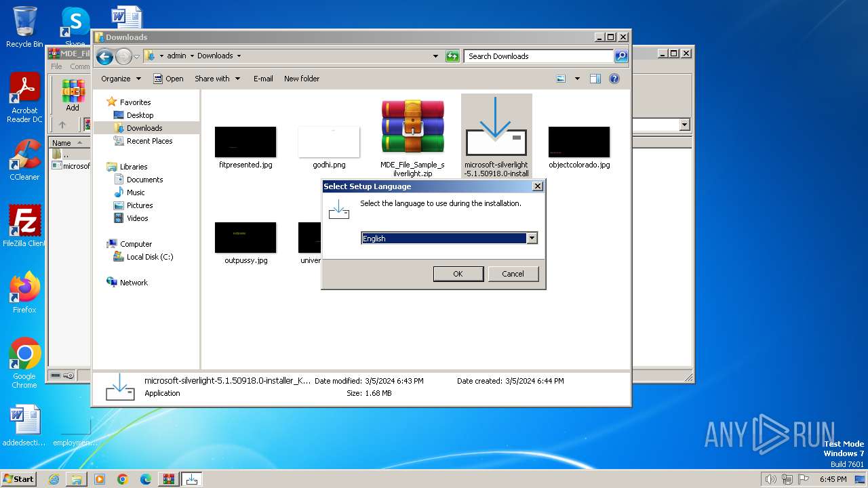Change view using the view icon
The width and height of the screenshot is (868, 488).
(x=561, y=79)
